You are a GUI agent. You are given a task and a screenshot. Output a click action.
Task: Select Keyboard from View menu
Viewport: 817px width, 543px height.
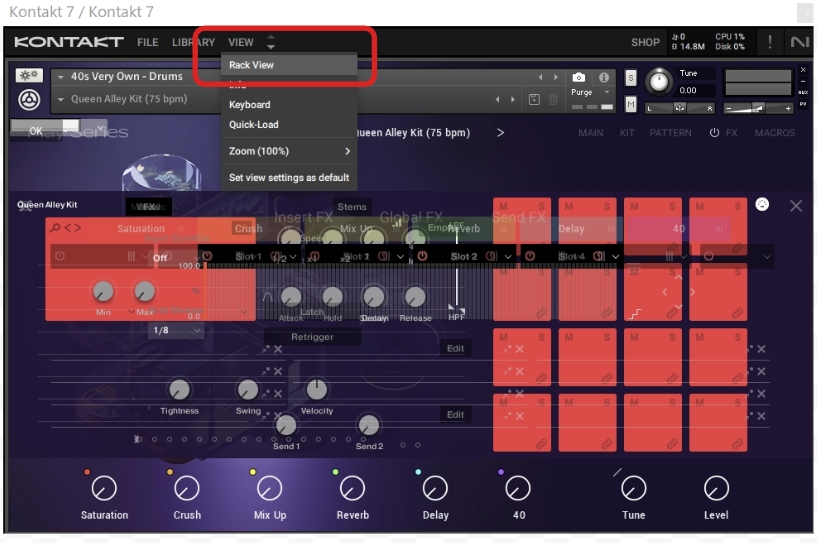click(x=289, y=105)
